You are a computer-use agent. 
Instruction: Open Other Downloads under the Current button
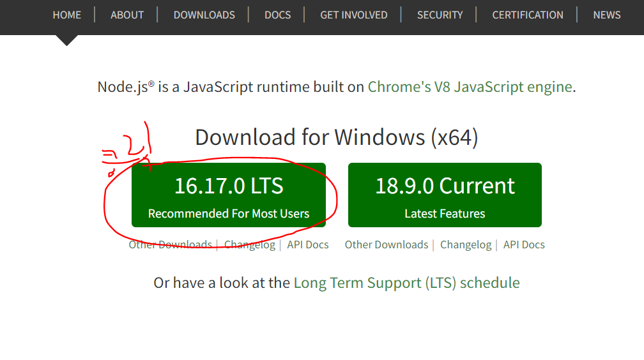[387, 244]
